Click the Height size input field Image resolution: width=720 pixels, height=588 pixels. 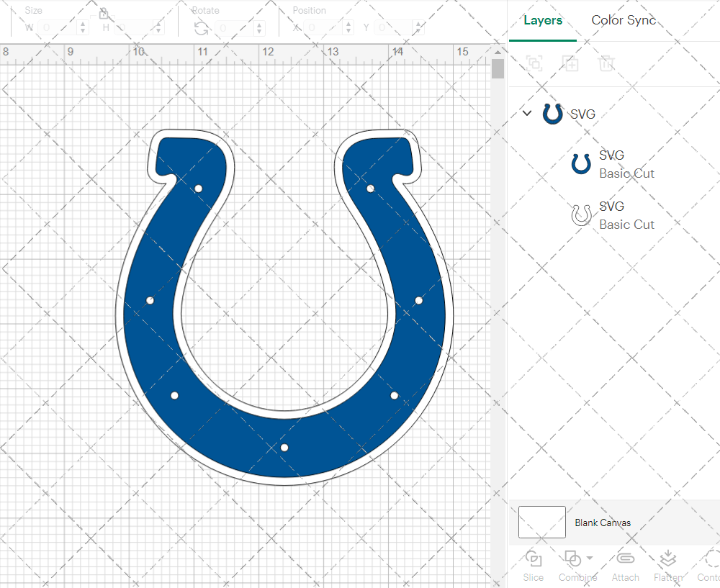point(134,27)
